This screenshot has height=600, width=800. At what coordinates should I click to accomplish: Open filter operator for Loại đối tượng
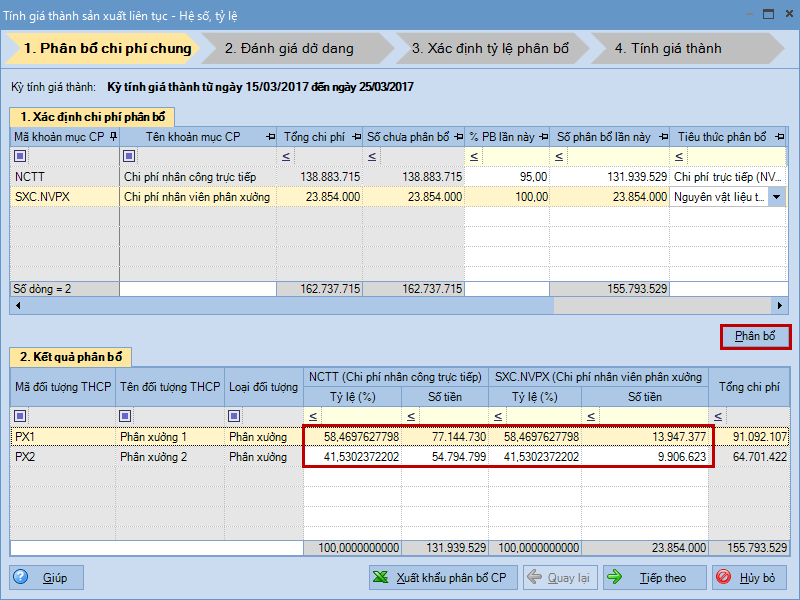(x=234, y=416)
